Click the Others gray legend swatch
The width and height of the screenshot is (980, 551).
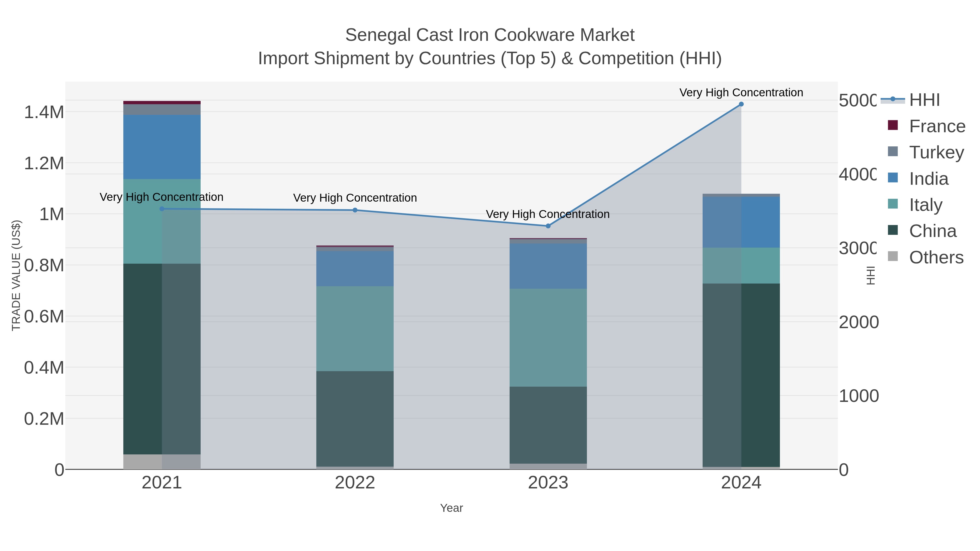[x=893, y=256]
